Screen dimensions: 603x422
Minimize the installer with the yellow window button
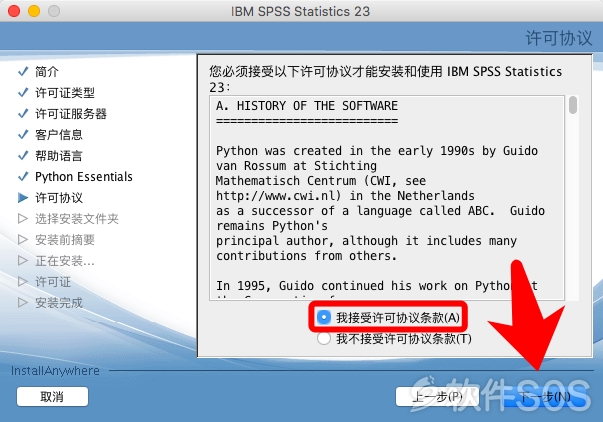(x=34, y=11)
